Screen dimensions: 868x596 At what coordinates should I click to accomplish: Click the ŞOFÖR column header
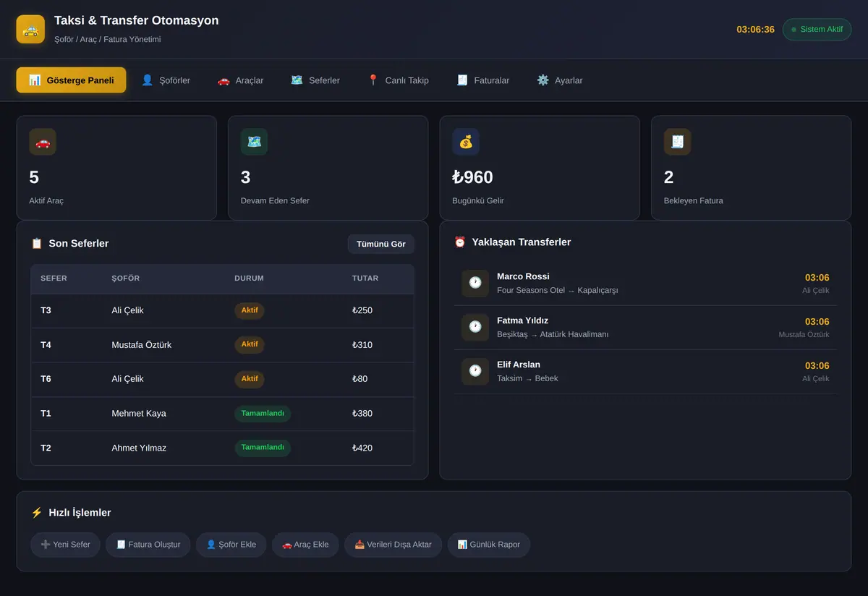pos(126,278)
